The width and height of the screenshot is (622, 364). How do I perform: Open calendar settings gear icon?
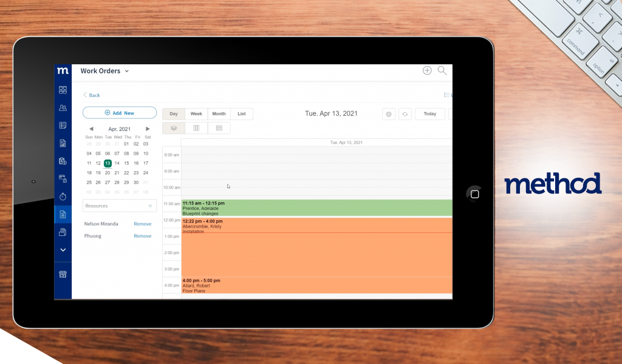point(389,114)
